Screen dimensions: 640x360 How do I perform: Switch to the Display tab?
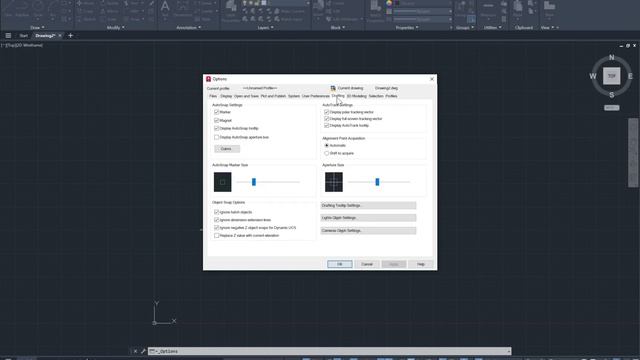coord(226,96)
